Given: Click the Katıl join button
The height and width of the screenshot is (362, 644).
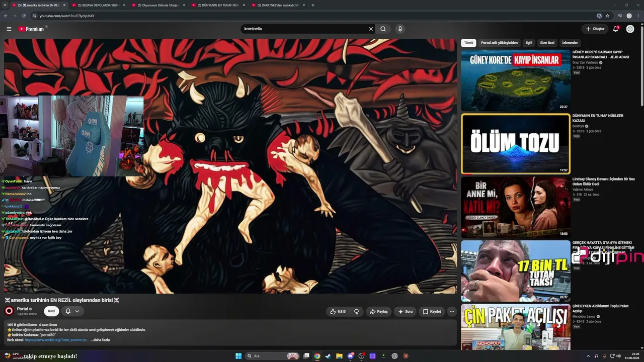Looking at the screenshot, I should pyautogui.click(x=51, y=311).
